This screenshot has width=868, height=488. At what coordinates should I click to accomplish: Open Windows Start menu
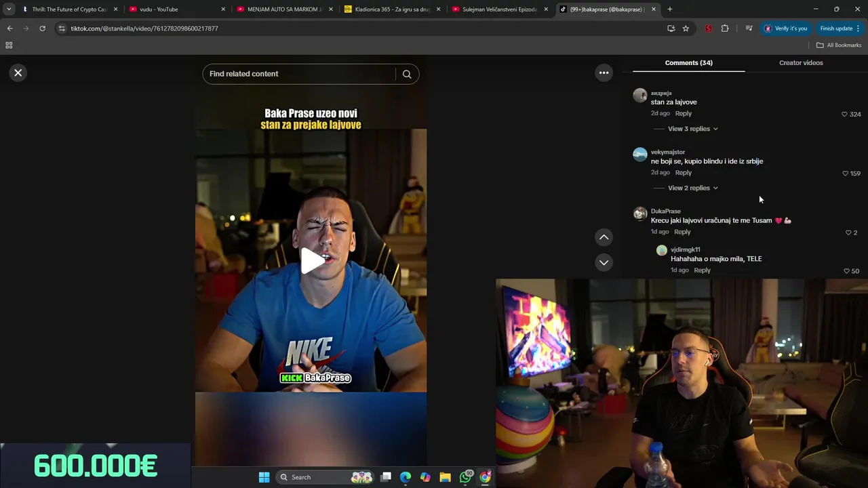click(264, 477)
